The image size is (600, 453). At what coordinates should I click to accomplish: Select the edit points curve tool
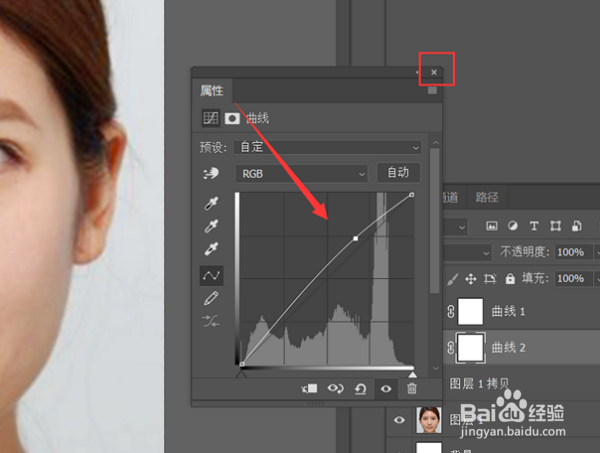click(x=211, y=275)
